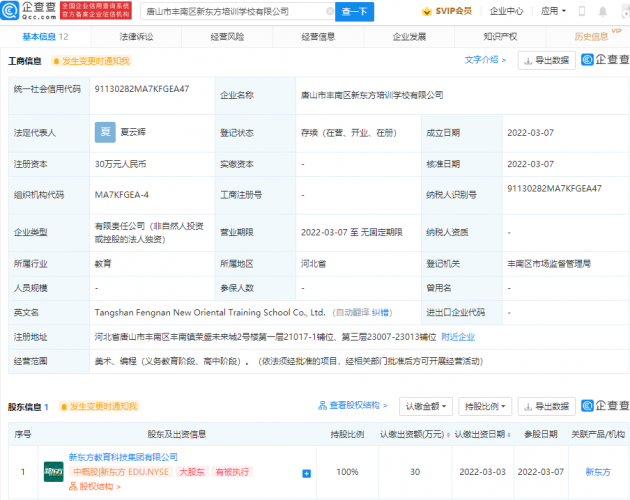This screenshot has height=500, width=630.
Task: Select registered capital 30万元人民币
Action: [x=121, y=164]
